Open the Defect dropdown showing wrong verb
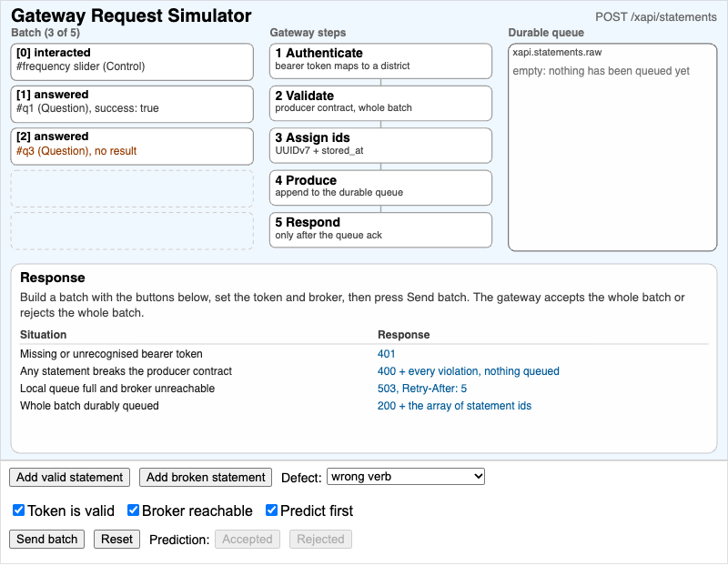728x566 pixels. [406, 477]
